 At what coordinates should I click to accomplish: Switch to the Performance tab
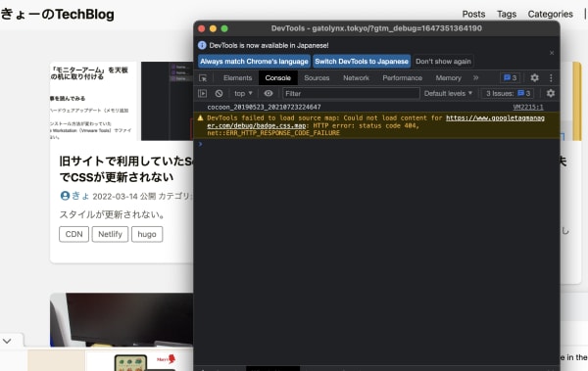pyautogui.click(x=403, y=78)
